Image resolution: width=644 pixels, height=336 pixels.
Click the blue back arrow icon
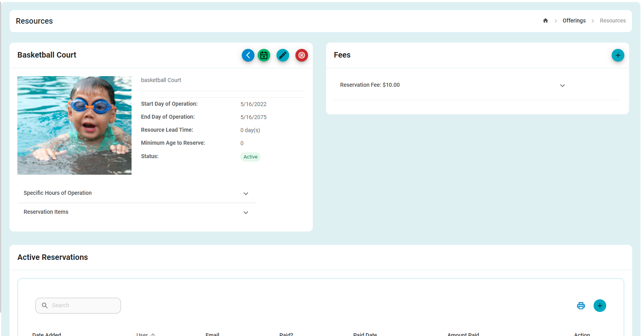(x=248, y=55)
